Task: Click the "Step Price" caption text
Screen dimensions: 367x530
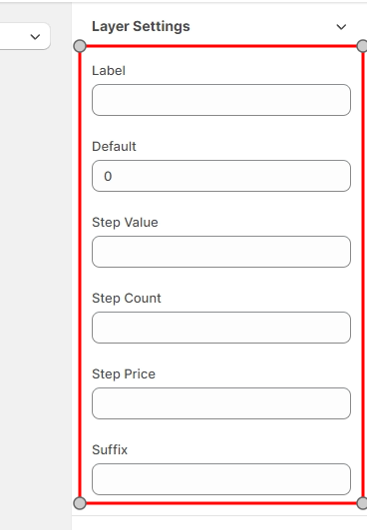Action: (124, 374)
